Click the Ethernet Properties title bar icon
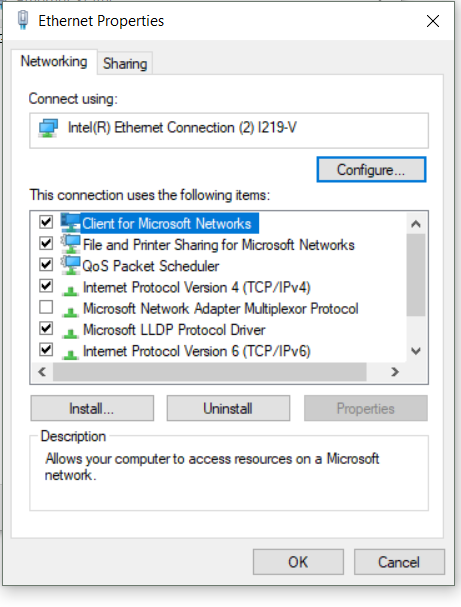Screen dimensions: 461x607 [23, 20]
